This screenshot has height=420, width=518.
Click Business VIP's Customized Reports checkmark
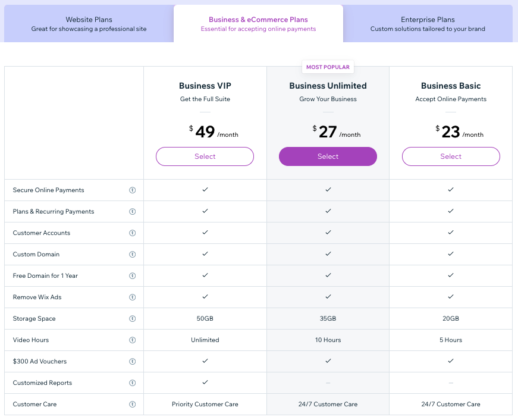[x=205, y=383]
